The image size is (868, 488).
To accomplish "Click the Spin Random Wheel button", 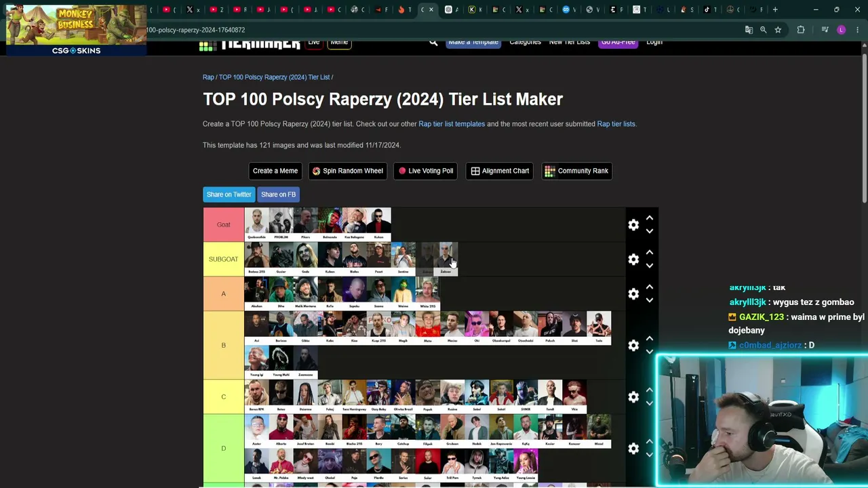I will (x=348, y=171).
